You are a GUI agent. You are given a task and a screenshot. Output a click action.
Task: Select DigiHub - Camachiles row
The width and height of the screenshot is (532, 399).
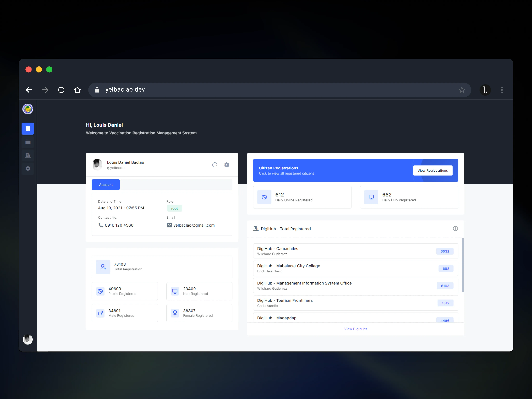point(355,251)
